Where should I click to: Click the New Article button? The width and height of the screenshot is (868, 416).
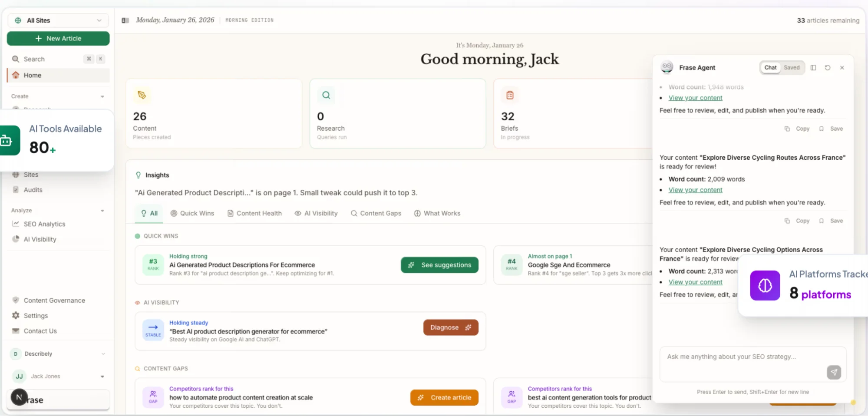point(58,38)
